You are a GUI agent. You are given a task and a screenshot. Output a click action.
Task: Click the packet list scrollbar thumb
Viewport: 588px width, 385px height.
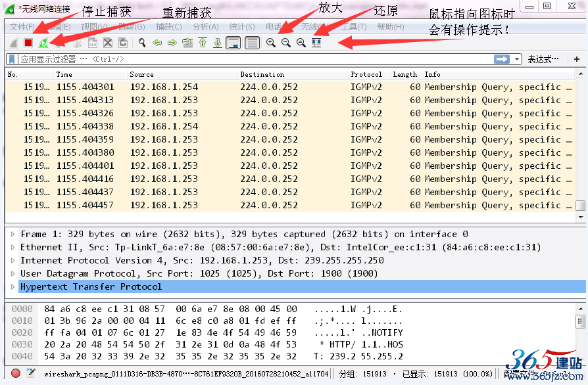[581, 206]
